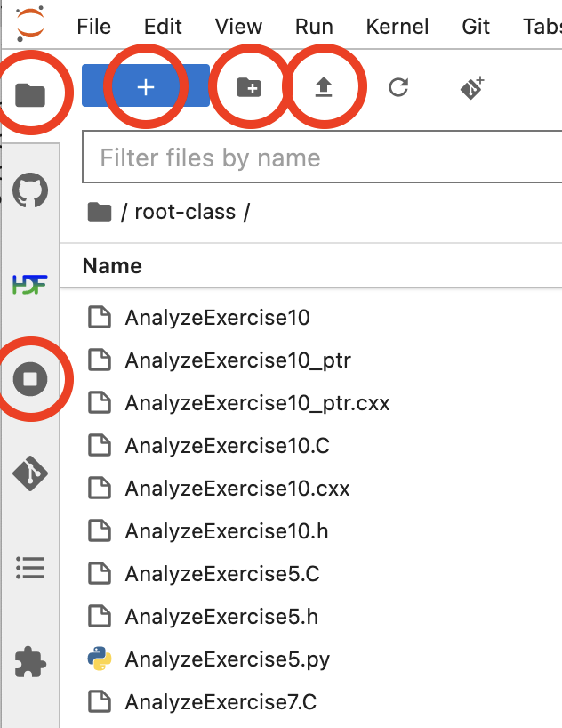Open the HDF sidebar panel
Image resolution: width=562 pixels, height=728 pixels.
pyautogui.click(x=31, y=285)
